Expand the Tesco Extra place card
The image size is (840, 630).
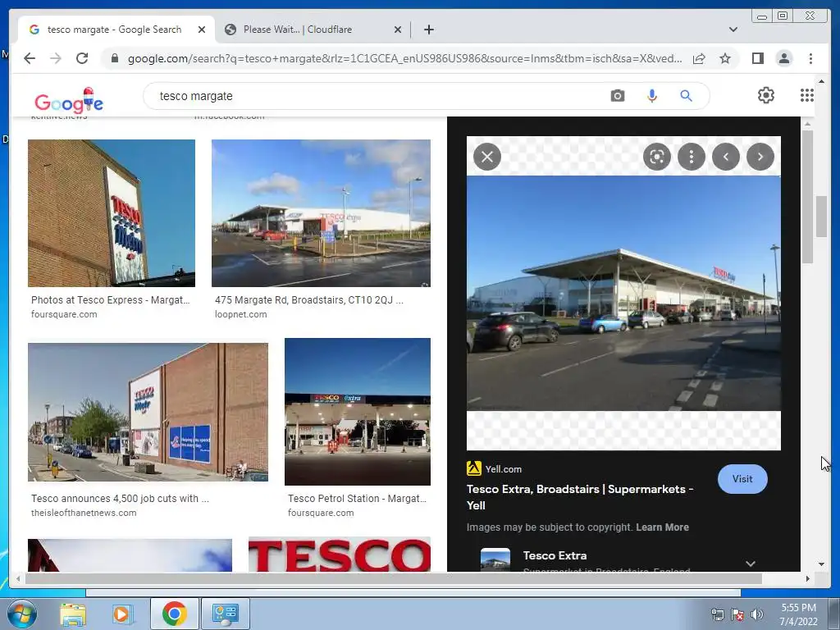pyautogui.click(x=750, y=564)
